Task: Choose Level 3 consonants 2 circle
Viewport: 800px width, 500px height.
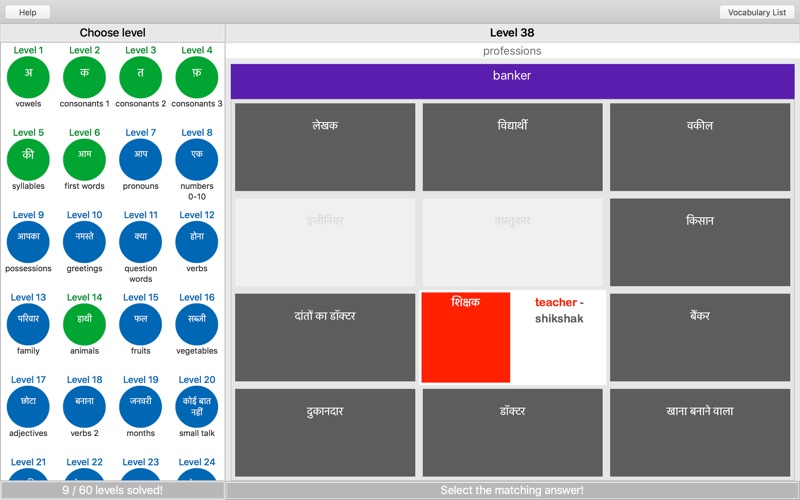Action: 140,77
